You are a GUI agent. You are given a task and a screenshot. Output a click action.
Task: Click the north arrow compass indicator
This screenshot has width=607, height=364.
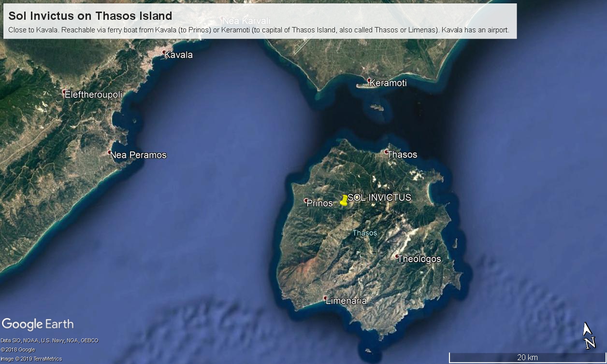(x=588, y=336)
